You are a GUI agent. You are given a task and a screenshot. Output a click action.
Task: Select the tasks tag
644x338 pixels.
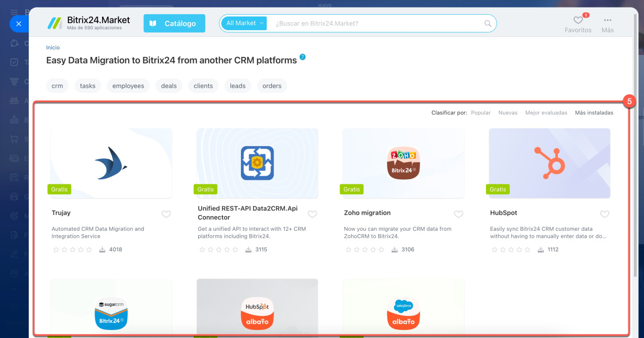click(x=88, y=86)
